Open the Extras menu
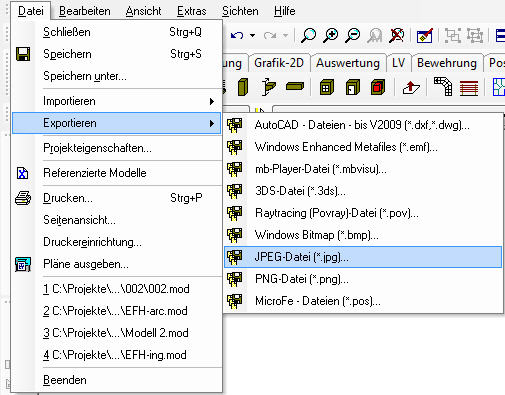This screenshot has height=395, width=505. point(191,11)
